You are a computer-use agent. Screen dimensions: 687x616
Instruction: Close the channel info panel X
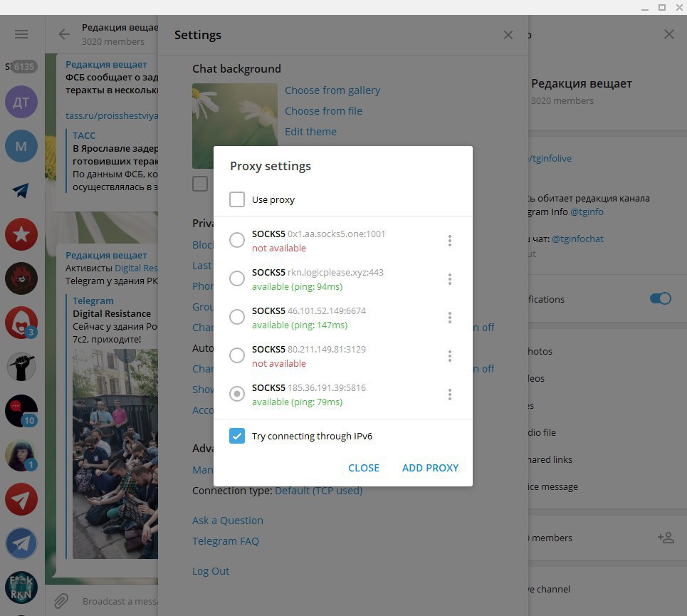click(x=669, y=34)
